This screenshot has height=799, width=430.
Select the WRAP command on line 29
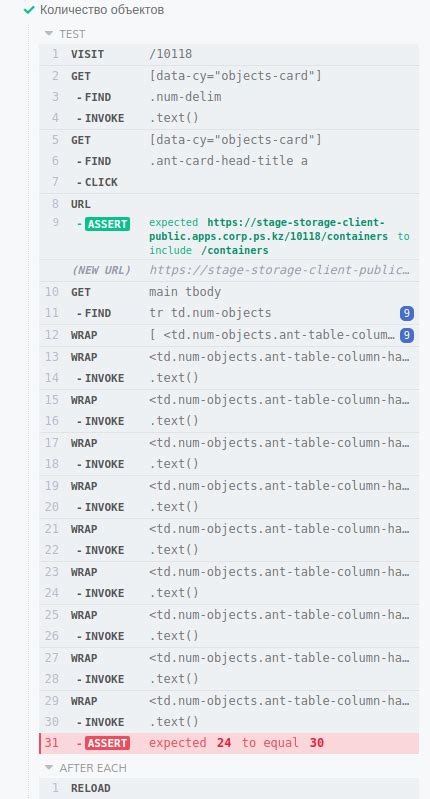229,701
